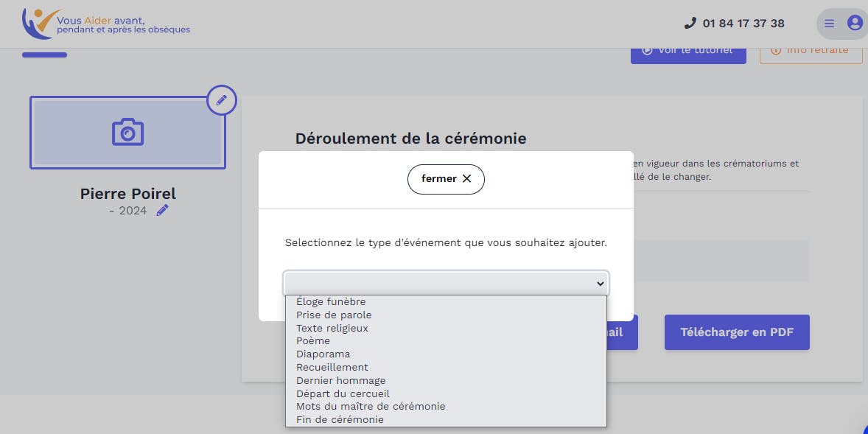Open the user account avatar icon
This screenshot has height=434, width=868.
click(855, 24)
